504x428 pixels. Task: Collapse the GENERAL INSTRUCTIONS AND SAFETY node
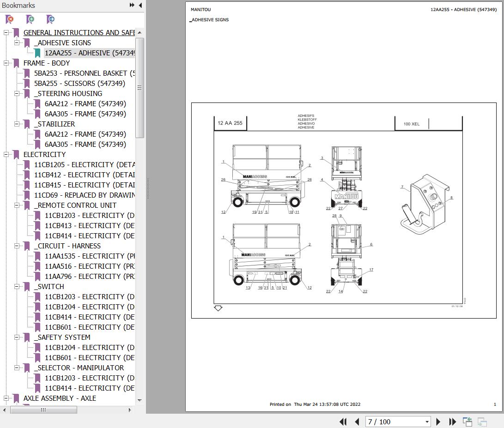[x=6, y=32]
